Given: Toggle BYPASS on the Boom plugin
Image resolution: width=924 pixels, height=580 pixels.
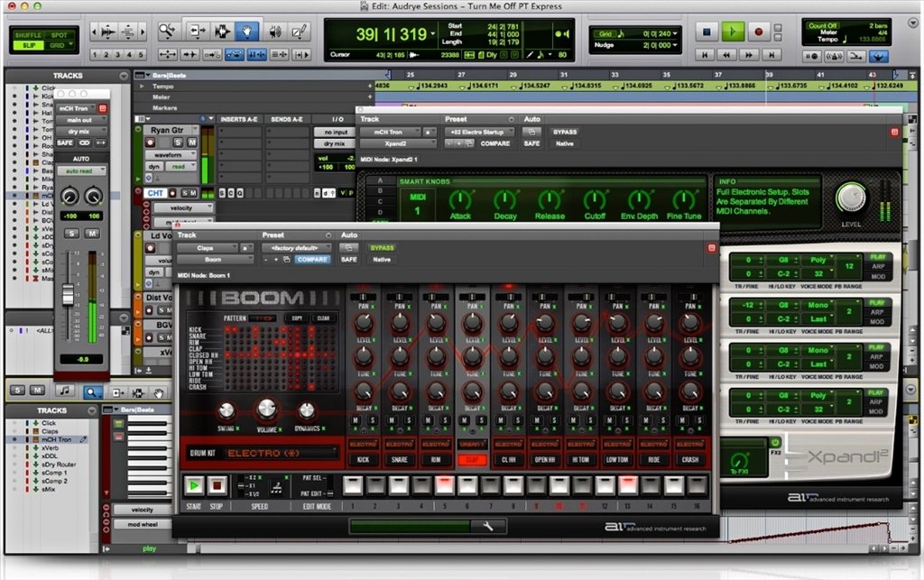Looking at the screenshot, I should coord(381,248).
